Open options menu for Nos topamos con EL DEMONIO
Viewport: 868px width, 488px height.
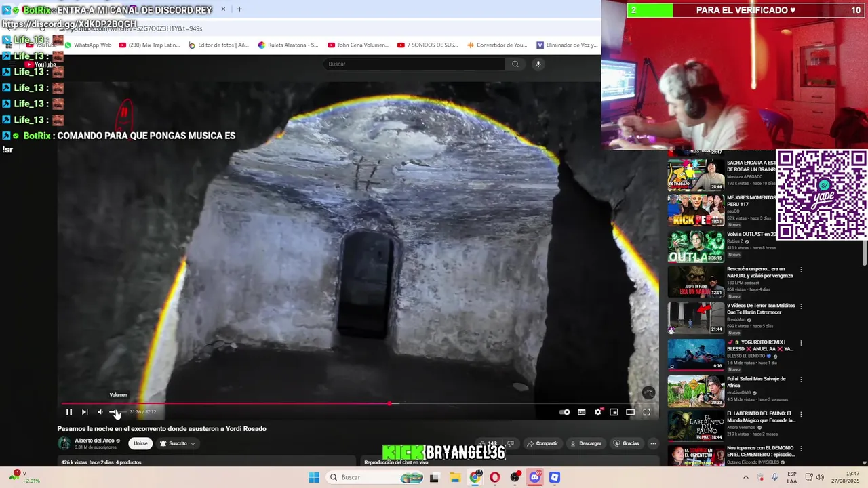coord(801,449)
